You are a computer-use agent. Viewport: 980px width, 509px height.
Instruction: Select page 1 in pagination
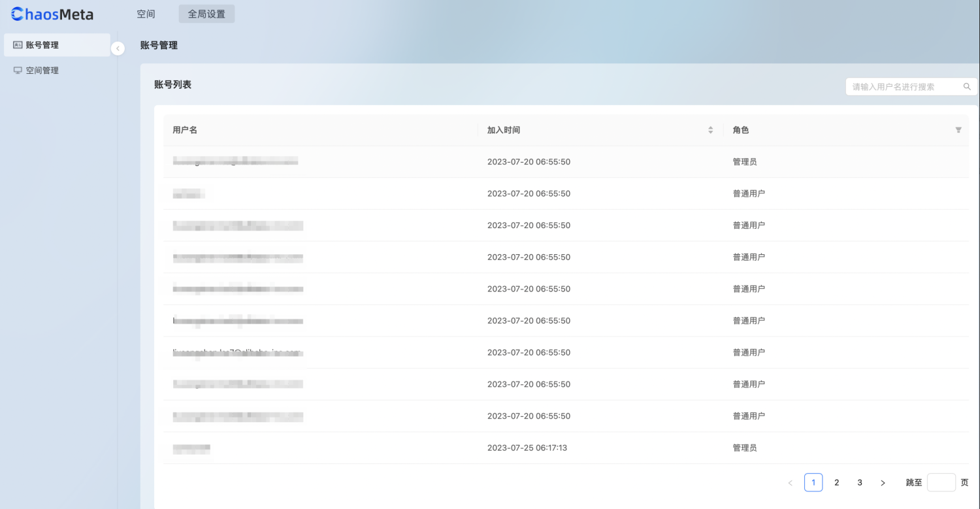click(x=813, y=483)
